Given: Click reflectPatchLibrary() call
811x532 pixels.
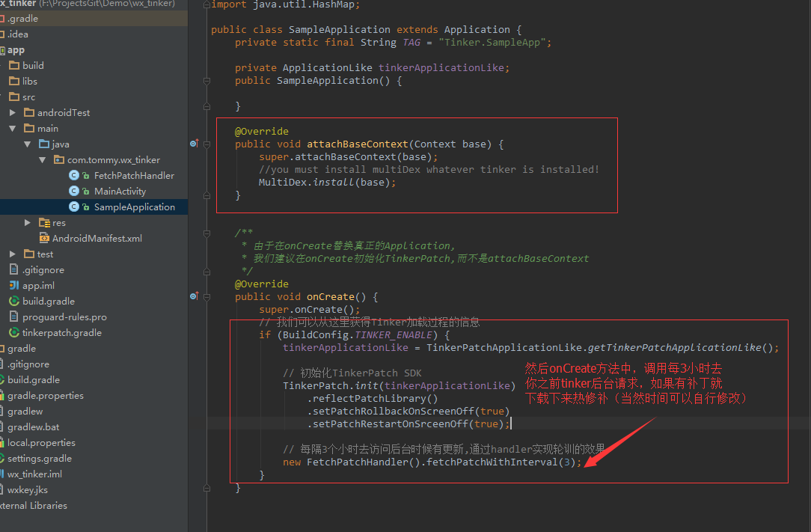Looking at the screenshot, I should point(373,399).
